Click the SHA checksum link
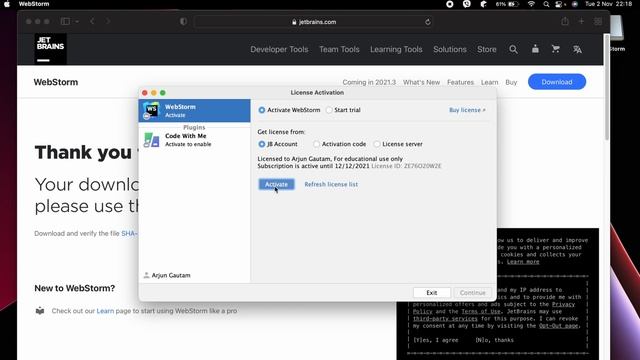 (x=129, y=233)
